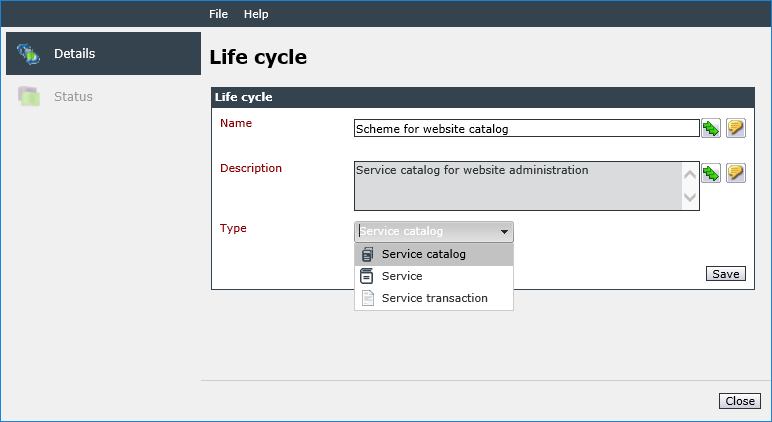Open the Help menu
The height and width of the screenshot is (422, 772).
[256, 14]
